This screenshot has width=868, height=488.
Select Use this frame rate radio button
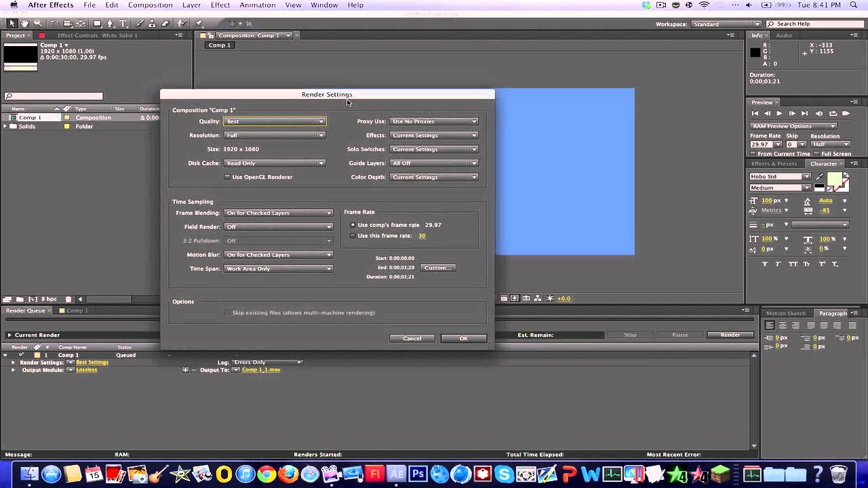point(353,236)
